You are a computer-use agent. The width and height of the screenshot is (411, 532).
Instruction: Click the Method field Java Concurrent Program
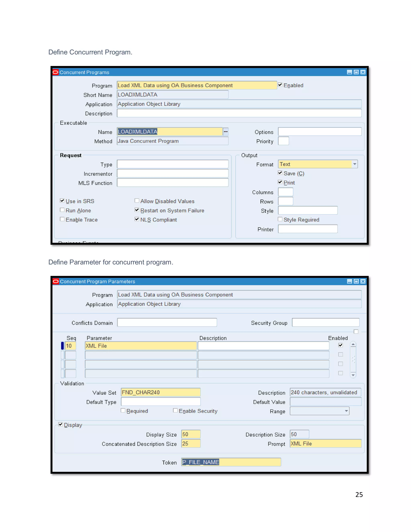pos(173,141)
